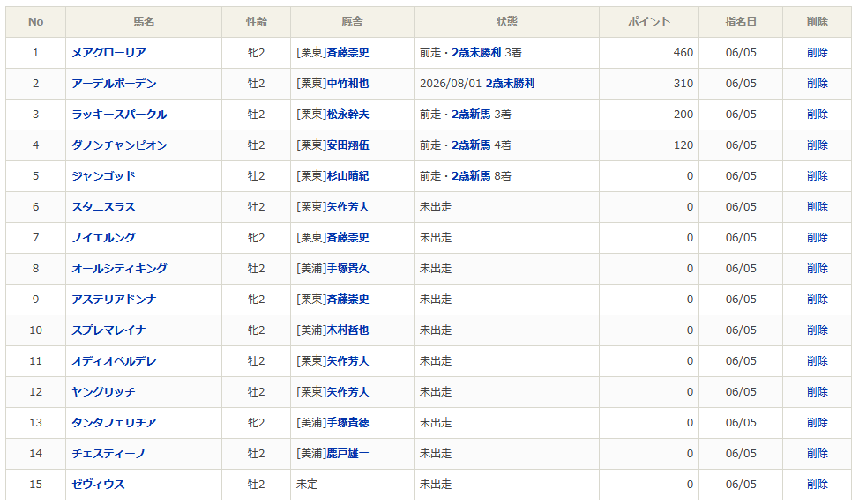The image size is (859, 504).
Task: Select the 性齢 column header
Action: [257, 22]
